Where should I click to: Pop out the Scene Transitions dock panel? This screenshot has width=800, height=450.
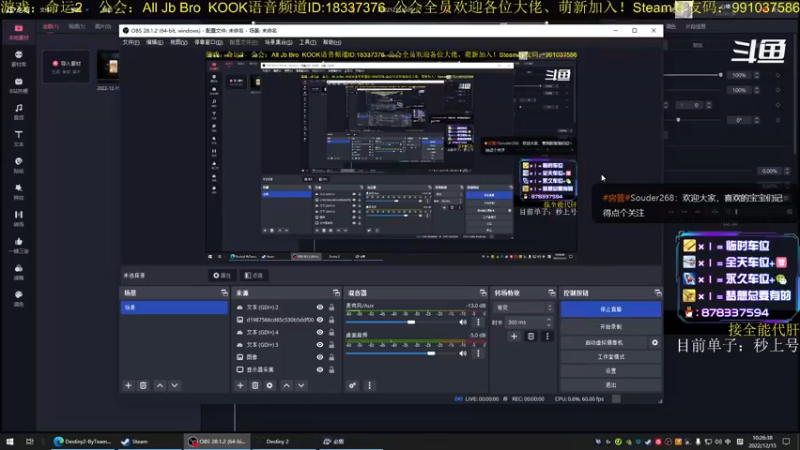click(x=552, y=293)
